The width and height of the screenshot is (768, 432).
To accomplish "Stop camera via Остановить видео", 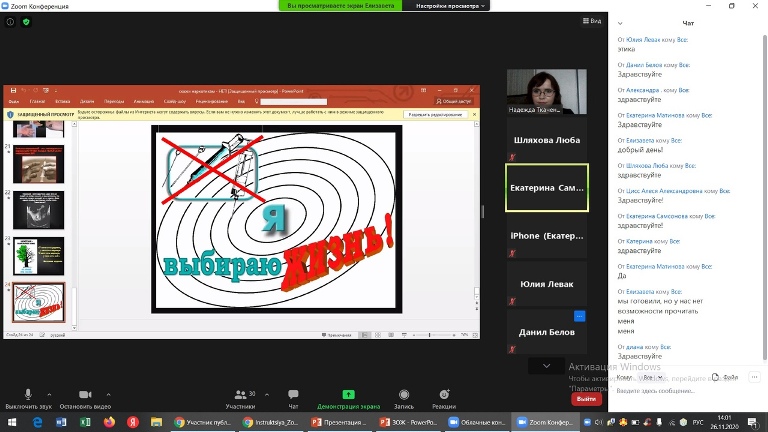I will 85,395.
